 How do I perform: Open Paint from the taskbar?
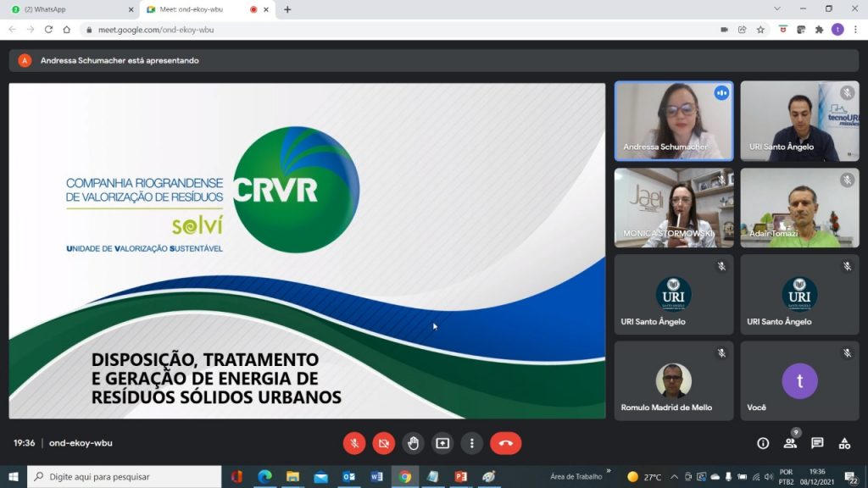click(489, 476)
